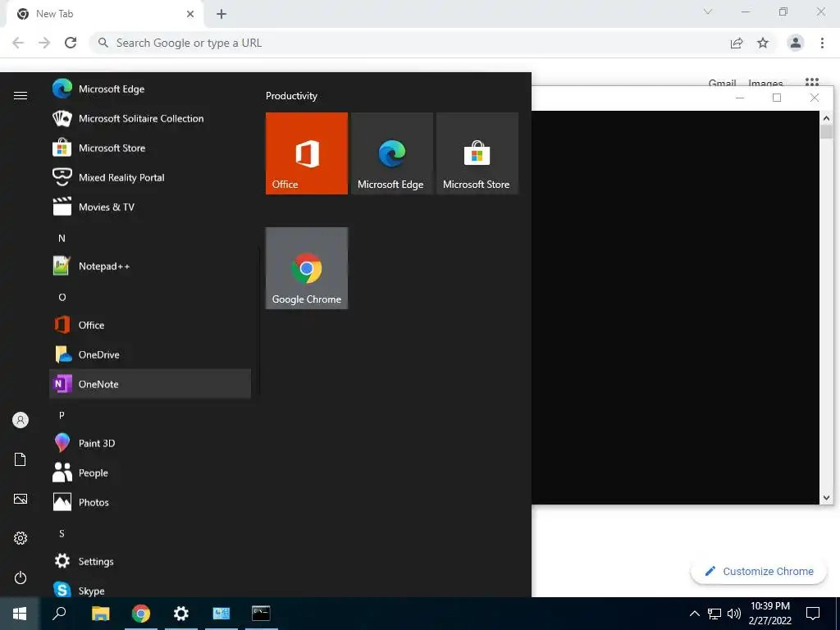
Task: Click the Microsoft Store tile
Action: (477, 153)
